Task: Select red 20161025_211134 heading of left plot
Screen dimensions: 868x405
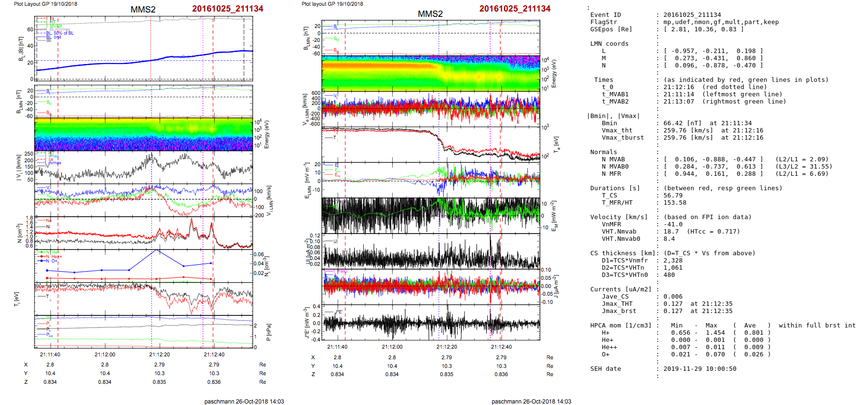Action: coord(228,9)
